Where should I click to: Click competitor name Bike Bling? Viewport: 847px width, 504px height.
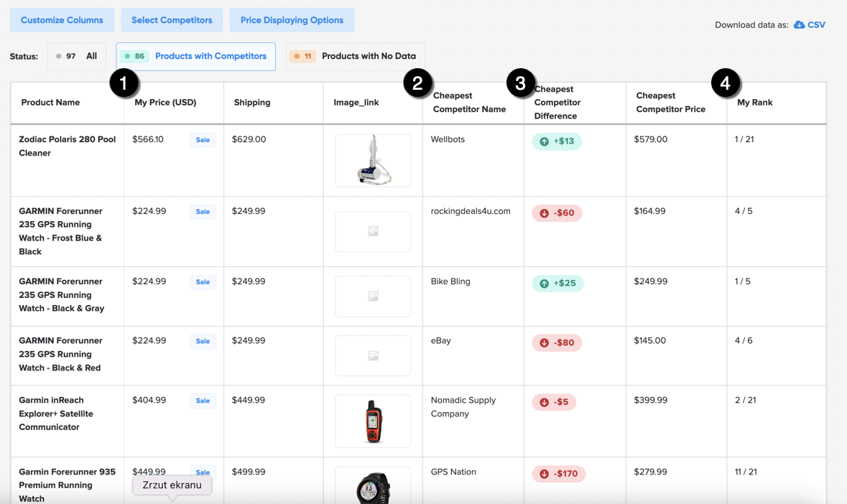point(450,281)
